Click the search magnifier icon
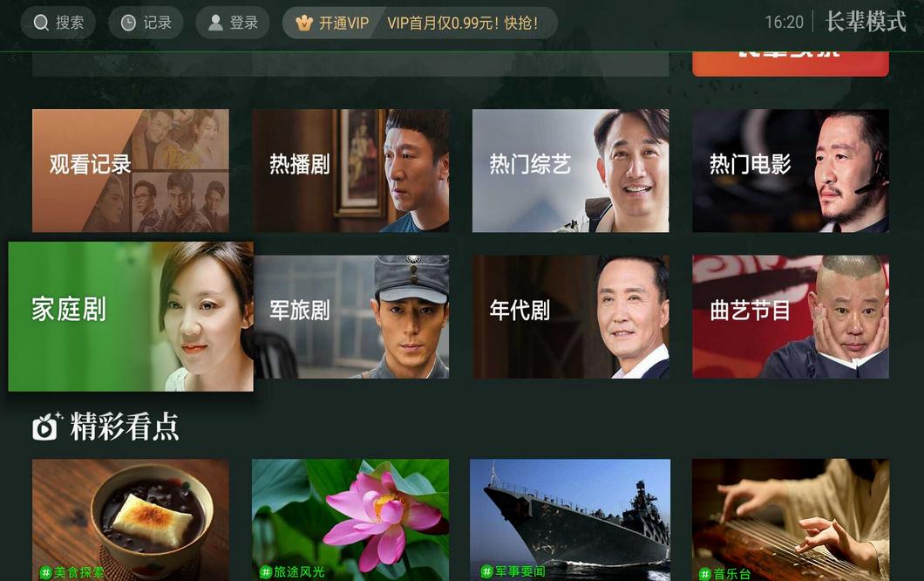Image resolution: width=924 pixels, height=581 pixels. pos(41,23)
